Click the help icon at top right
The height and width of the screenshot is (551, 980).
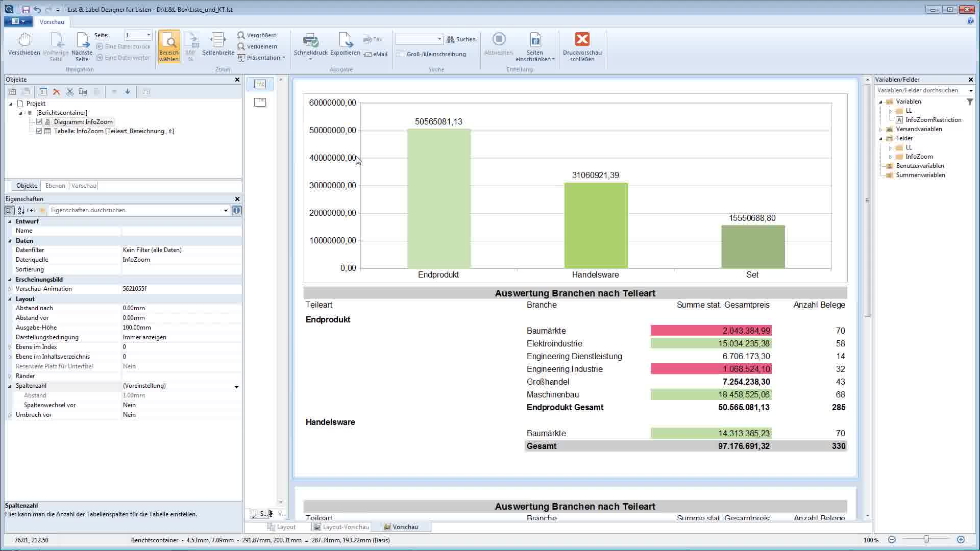tap(970, 21)
